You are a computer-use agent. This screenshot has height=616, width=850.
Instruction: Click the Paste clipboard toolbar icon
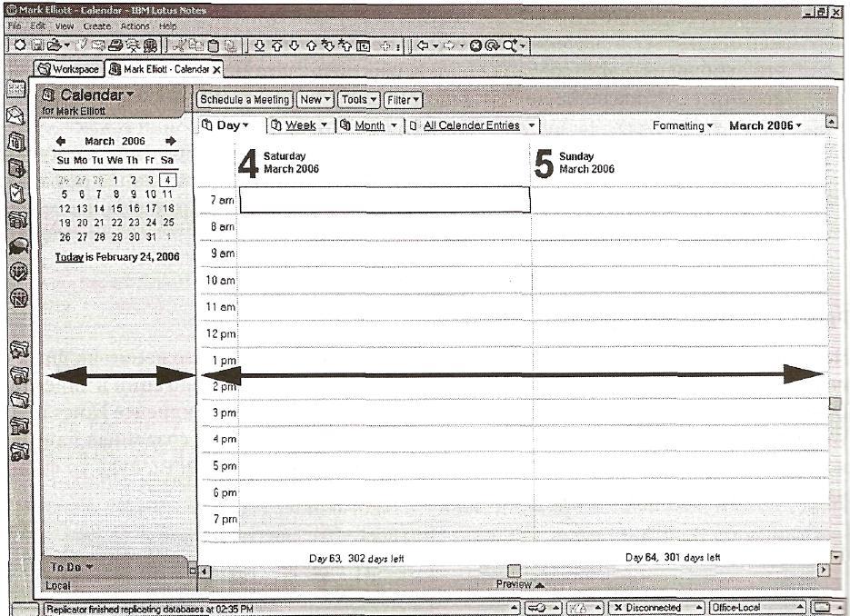(214, 45)
